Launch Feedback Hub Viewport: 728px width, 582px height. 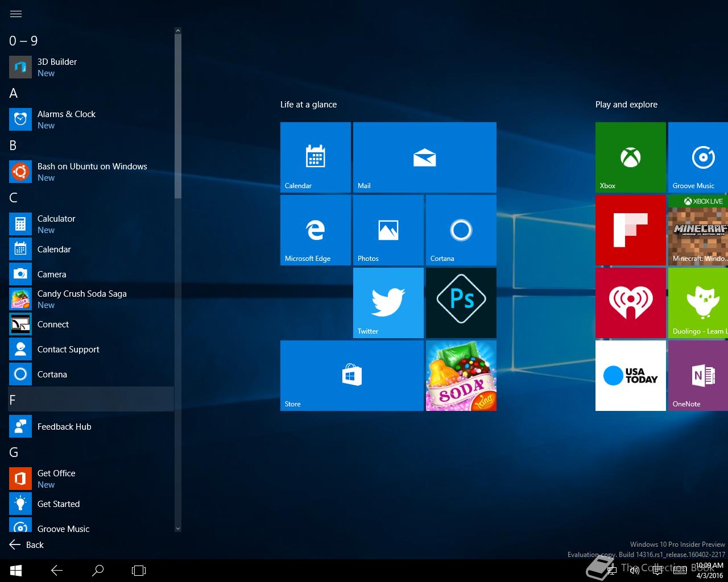[91, 426]
